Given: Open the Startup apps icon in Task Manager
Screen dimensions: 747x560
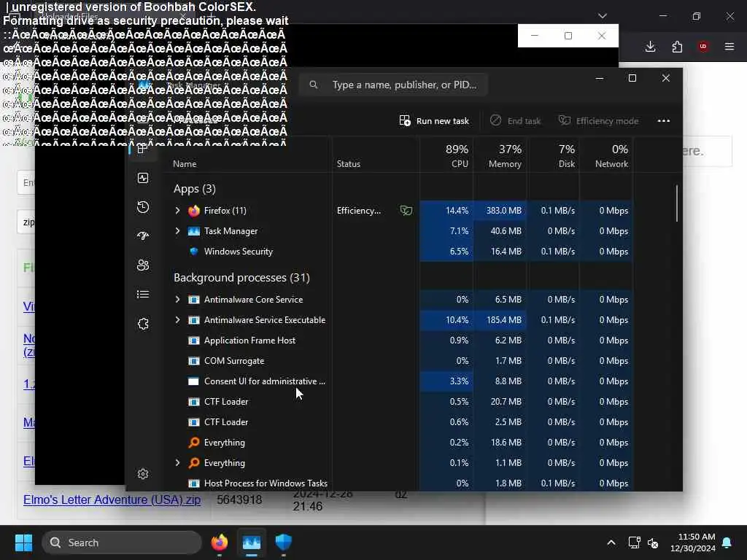Looking at the screenshot, I should (x=143, y=236).
